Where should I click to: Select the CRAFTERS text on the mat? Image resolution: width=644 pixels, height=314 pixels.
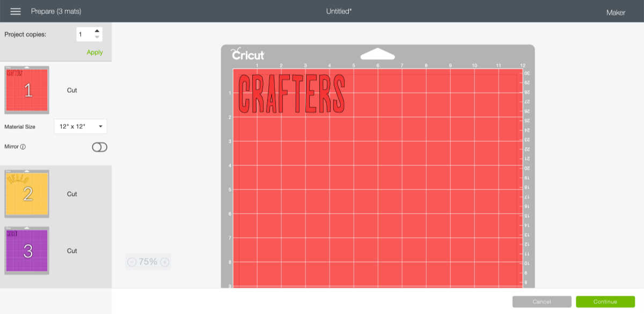click(x=291, y=94)
